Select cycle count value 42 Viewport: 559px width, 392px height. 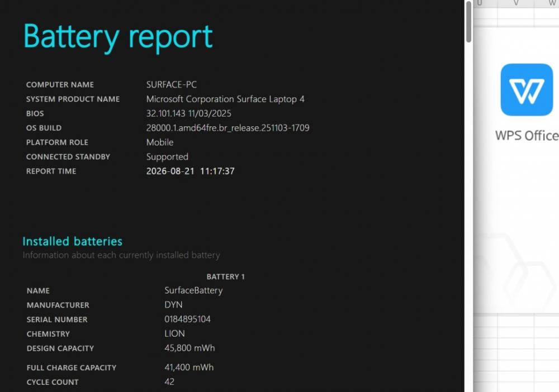tap(169, 382)
